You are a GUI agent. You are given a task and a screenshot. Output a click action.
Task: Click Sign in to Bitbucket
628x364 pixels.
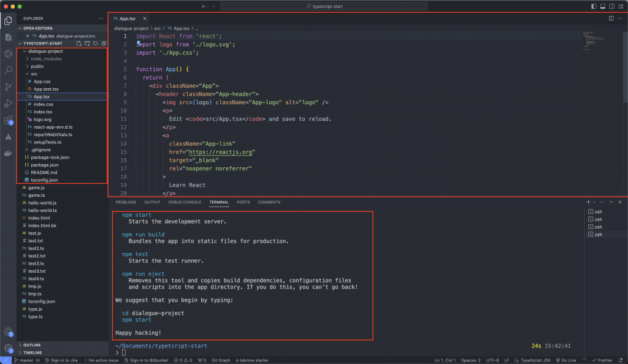click(x=146, y=360)
